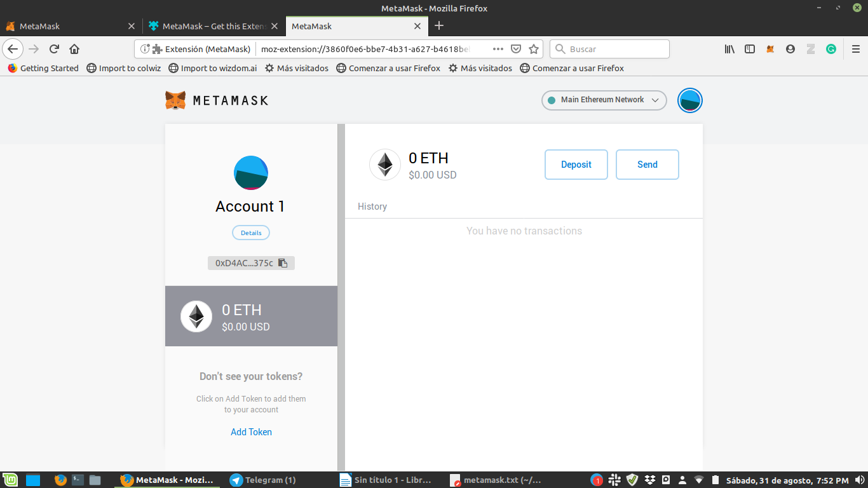Click the Firefox back arrow
868x488 pixels.
click(13, 49)
